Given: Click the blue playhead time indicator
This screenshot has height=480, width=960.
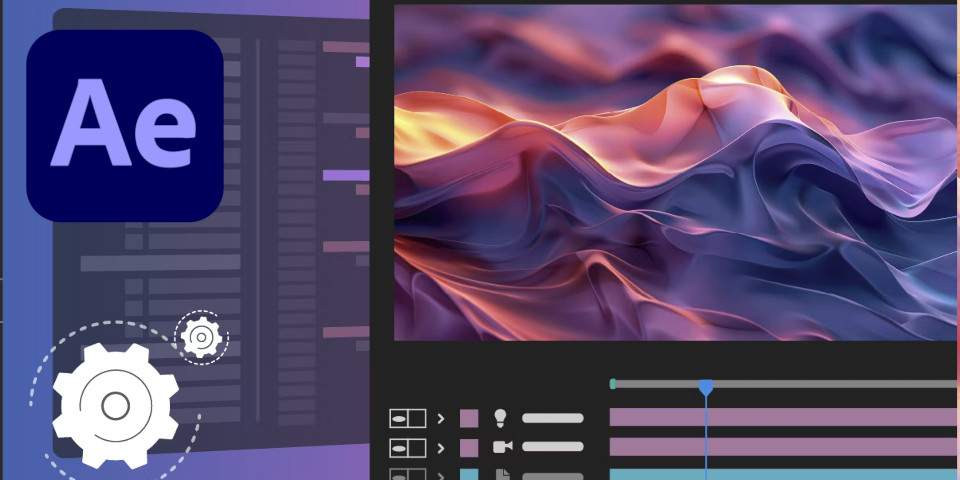Looking at the screenshot, I should click(706, 387).
